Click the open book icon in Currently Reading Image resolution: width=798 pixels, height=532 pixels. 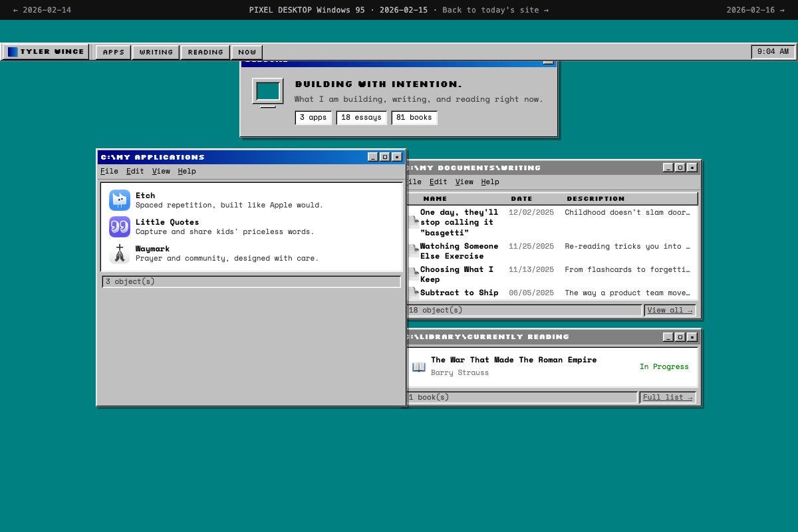(x=419, y=366)
